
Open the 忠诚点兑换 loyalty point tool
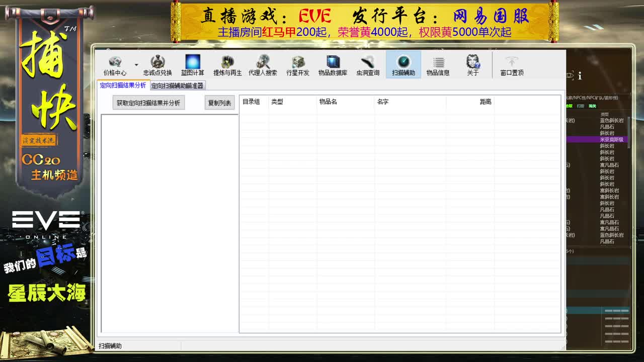(x=157, y=65)
